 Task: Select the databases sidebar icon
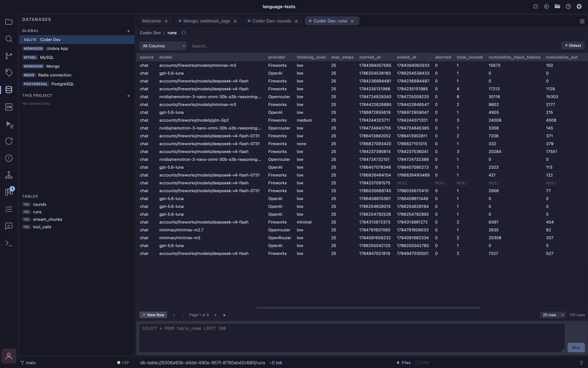(x=9, y=90)
